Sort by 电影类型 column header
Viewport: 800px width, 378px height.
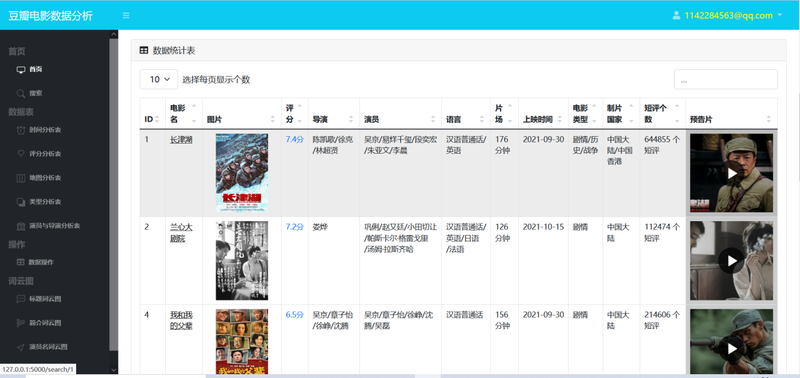click(585, 113)
